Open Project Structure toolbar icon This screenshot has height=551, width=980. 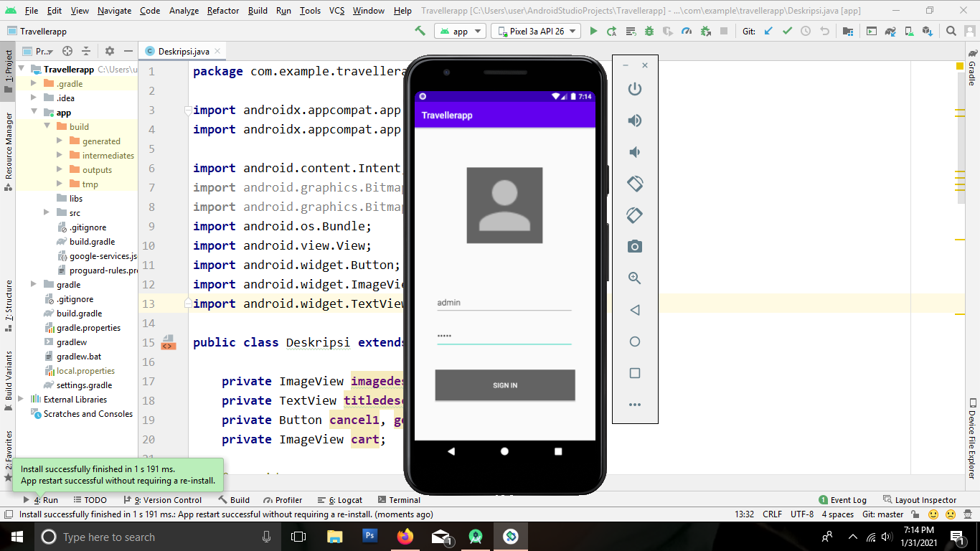847,31
